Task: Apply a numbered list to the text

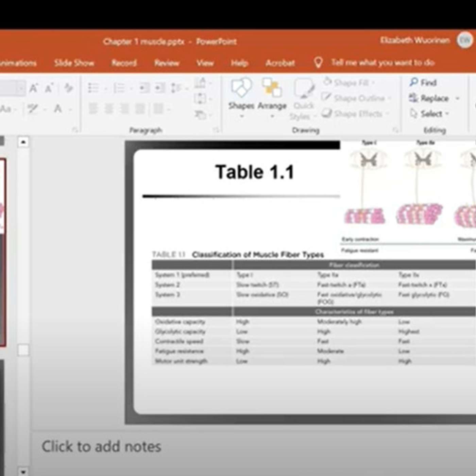Action: pyautogui.click(x=119, y=88)
